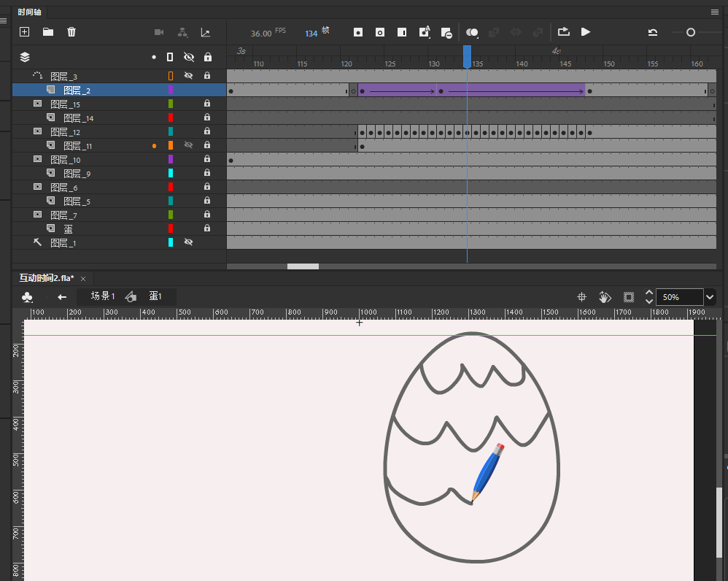
Task: Select the 图层_10 layer
Action: (66, 160)
